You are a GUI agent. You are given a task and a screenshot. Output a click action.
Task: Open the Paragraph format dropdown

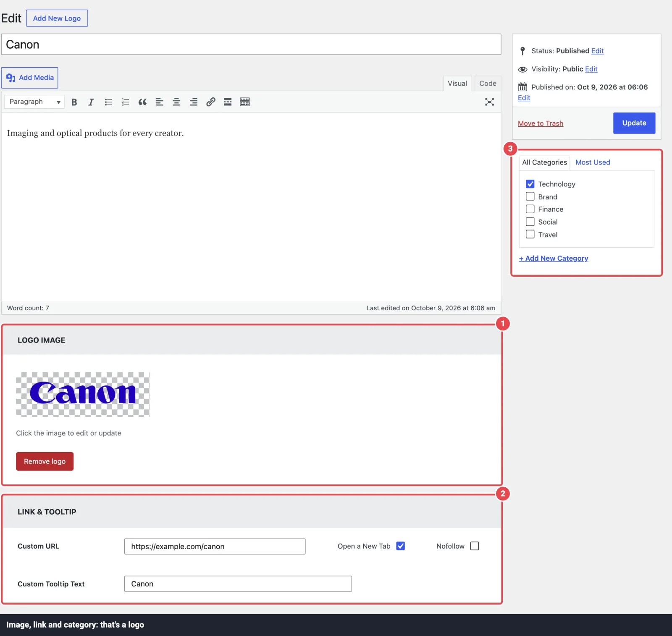pos(34,102)
